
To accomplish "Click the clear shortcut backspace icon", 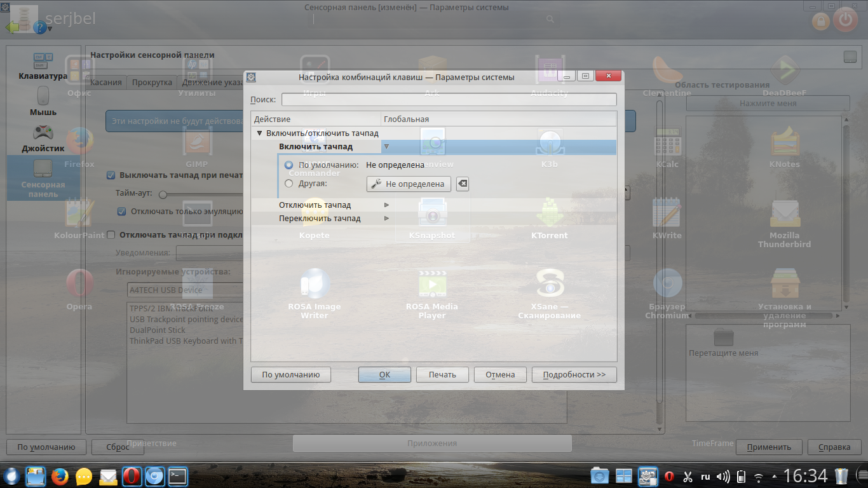I will tap(463, 184).
